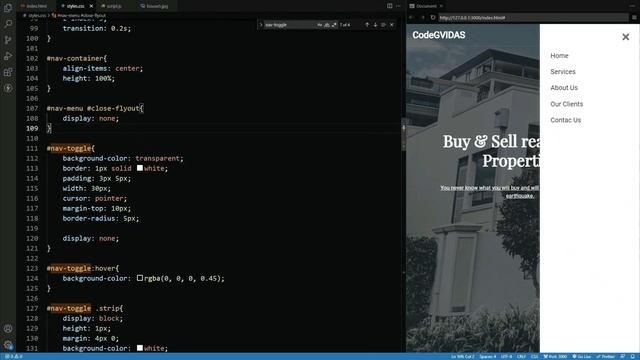The width and height of the screenshot is (640, 360).
Task: Go to previous find match
Action: pyautogui.click(x=367, y=25)
